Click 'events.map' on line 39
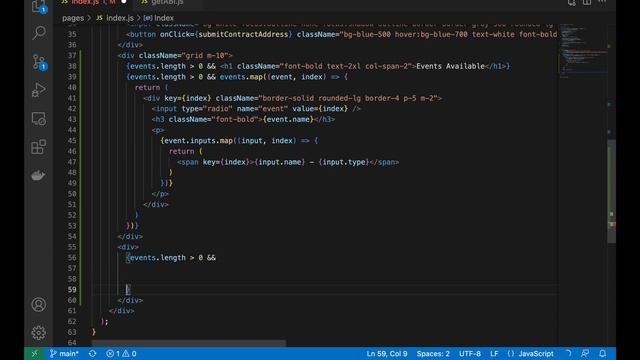The width and height of the screenshot is (640, 360). (241, 77)
